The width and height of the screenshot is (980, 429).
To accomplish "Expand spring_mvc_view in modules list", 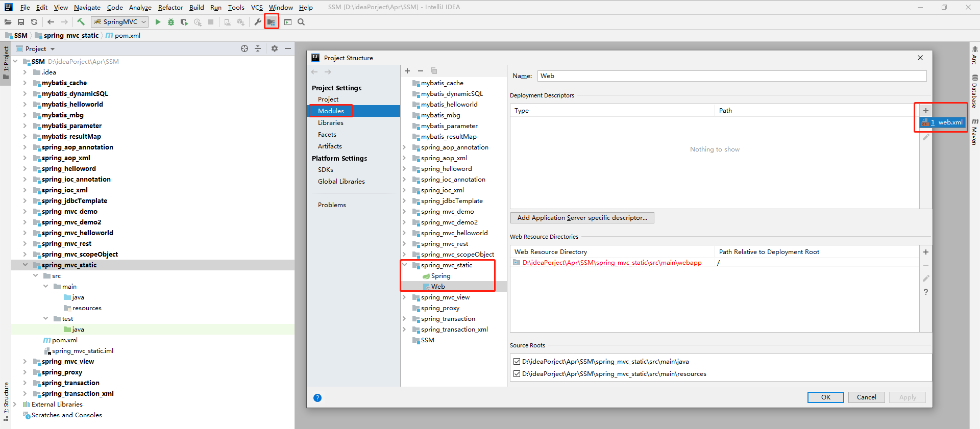I will (x=404, y=297).
